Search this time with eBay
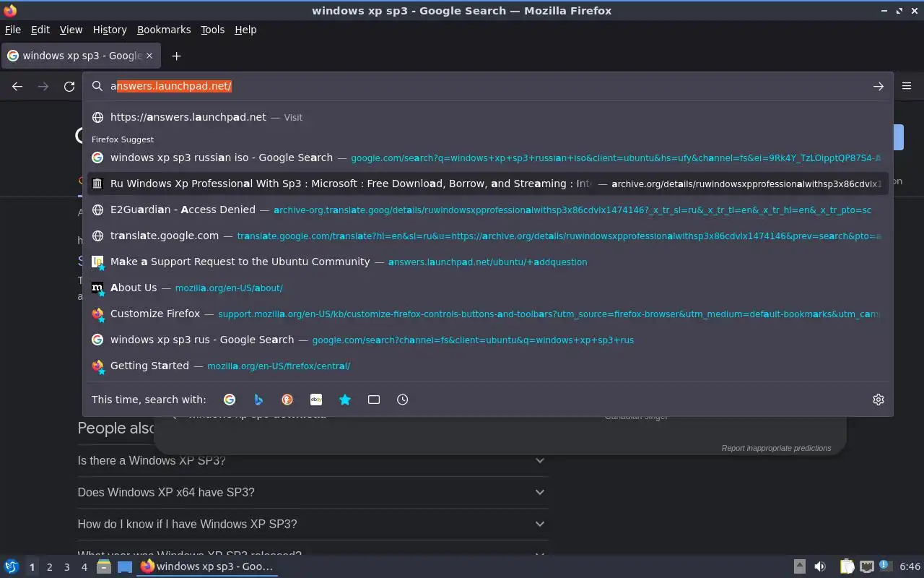 point(316,400)
